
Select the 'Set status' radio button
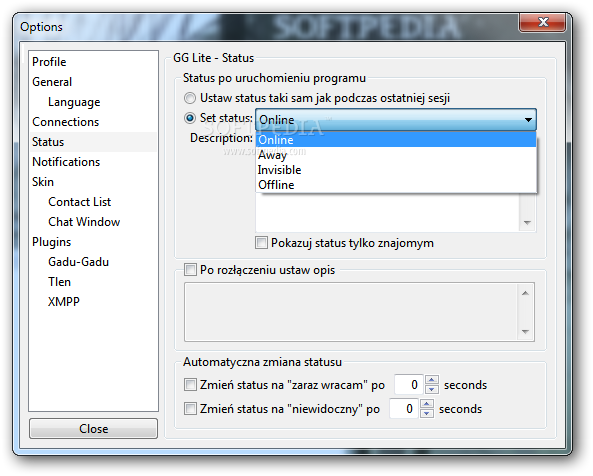click(x=190, y=118)
